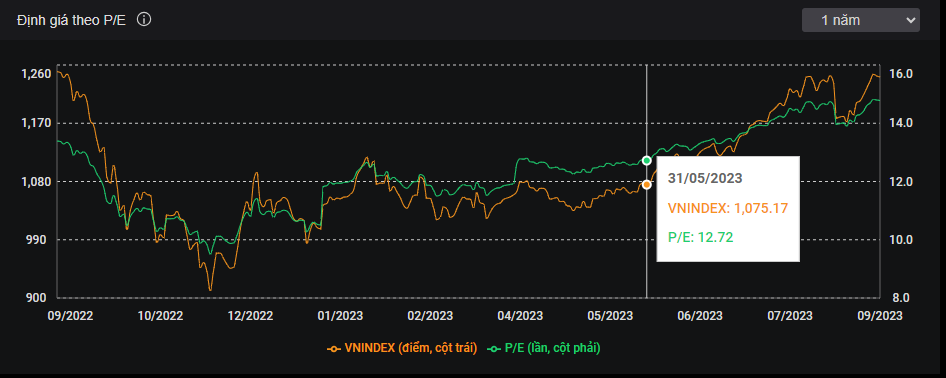Viewport: 946px width, 378px height.
Task: Click the x-axis label '06/2023'
Action: click(x=700, y=316)
